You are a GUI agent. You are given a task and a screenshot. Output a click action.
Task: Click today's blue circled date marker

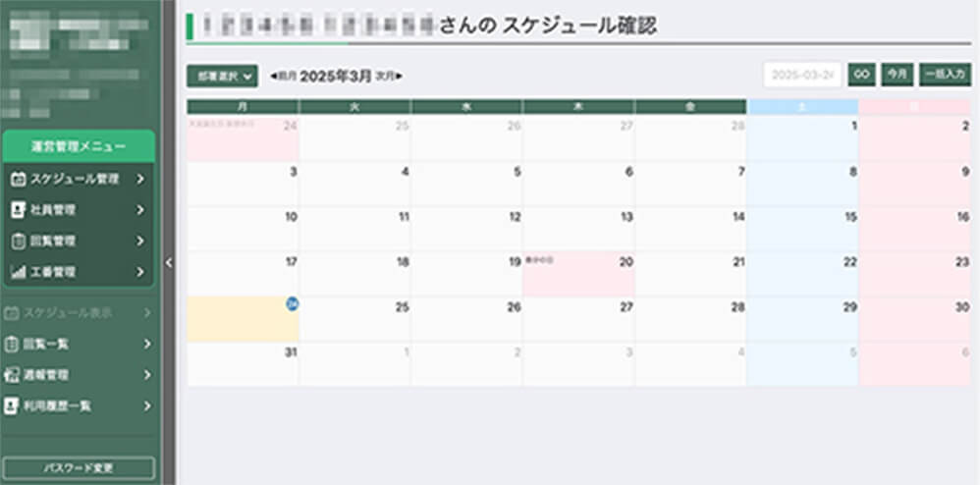(x=293, y=304)
